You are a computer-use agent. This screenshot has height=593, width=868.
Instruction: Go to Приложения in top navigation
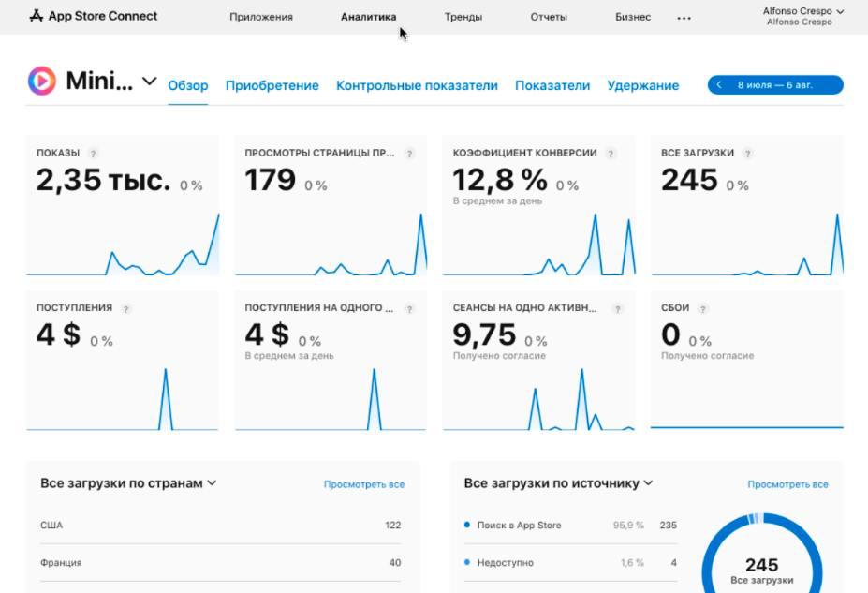point(261,17)
